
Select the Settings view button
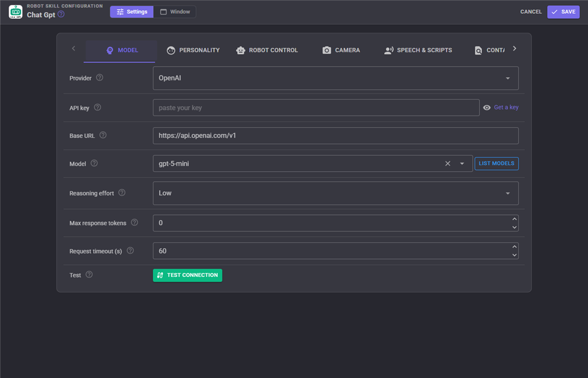tap(131, 12)
